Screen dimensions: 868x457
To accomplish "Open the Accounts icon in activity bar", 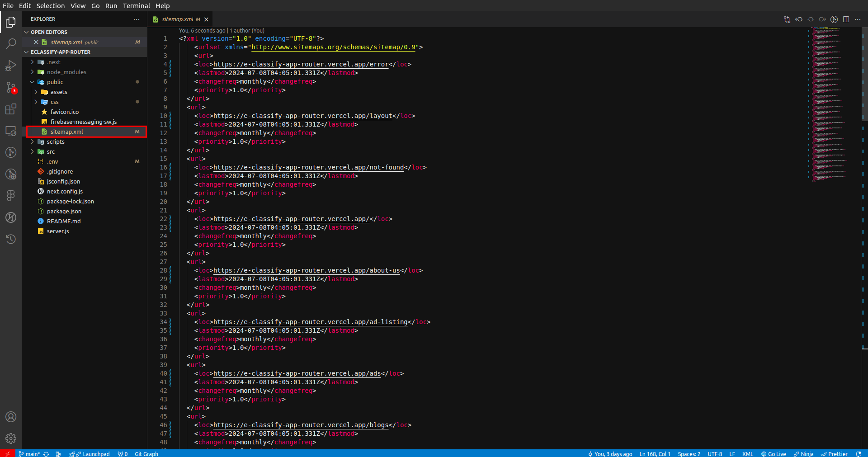I will [11, 417].
